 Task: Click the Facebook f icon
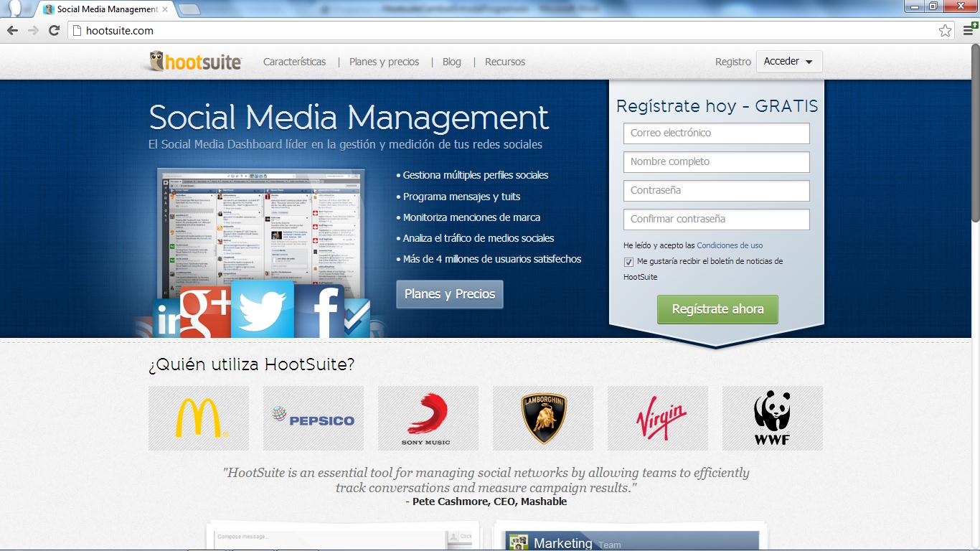click(321, 312)
